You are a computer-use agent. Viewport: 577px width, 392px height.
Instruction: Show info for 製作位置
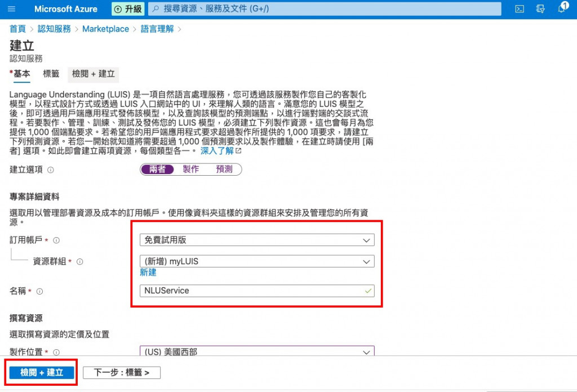point(56,352)
